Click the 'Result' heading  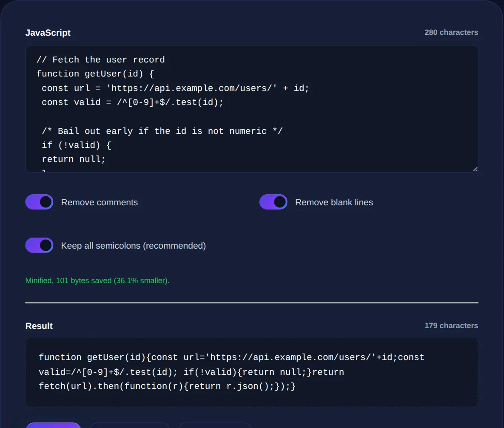click(39, 326)
